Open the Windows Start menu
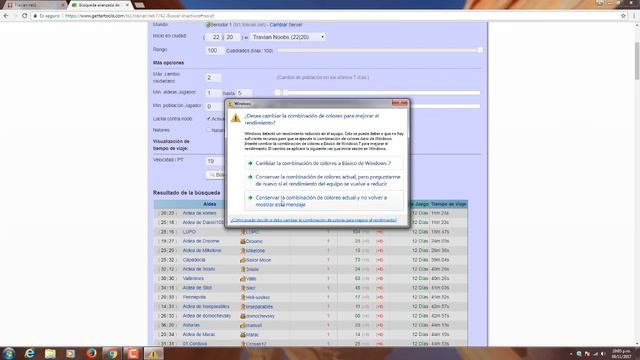 point(9,353)
